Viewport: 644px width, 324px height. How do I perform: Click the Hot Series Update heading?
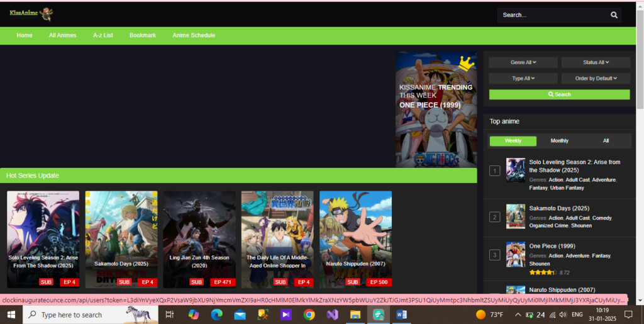pos(33,176)
